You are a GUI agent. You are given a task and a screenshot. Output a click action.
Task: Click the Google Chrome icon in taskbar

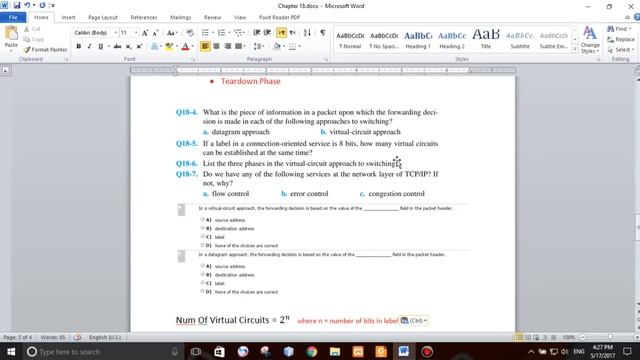point(312,351)
